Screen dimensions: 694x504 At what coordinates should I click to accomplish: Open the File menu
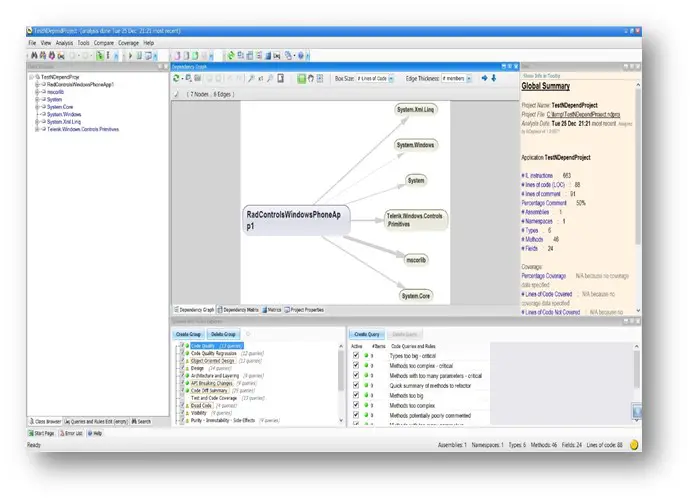pos(32,43)
